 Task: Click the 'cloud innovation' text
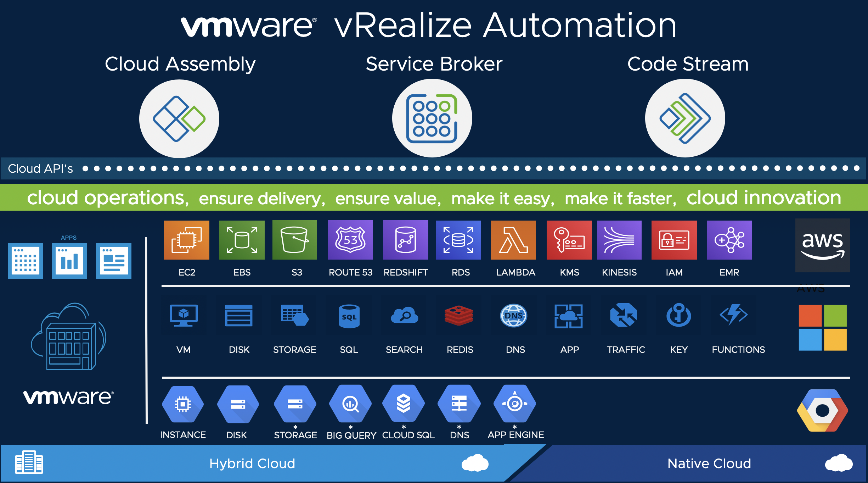coord(764,198)
